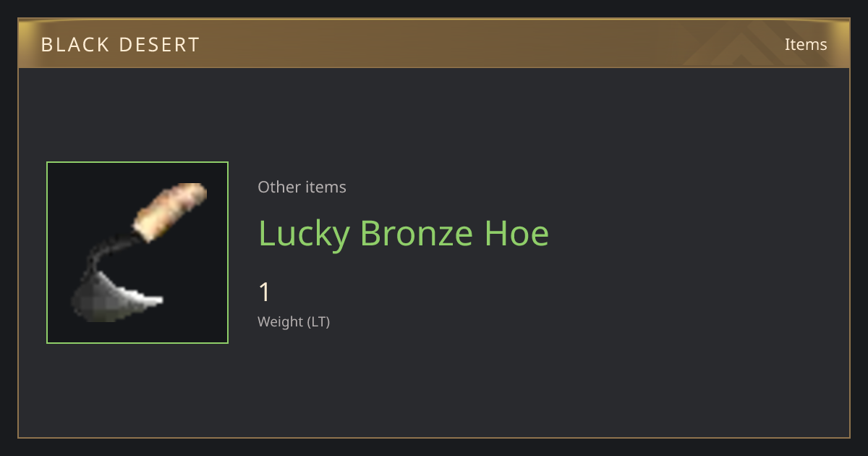
Task: Click the Lucky Bronze Hoe item name
Action: [x=404, y=234]
